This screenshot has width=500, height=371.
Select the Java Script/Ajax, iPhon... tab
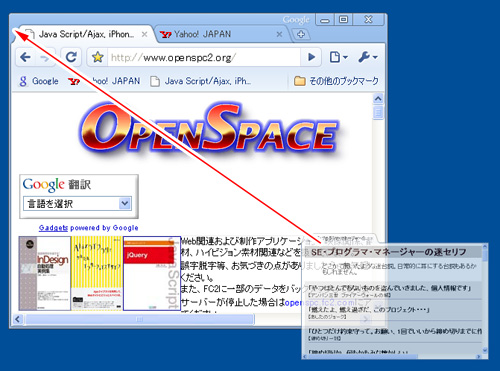point(87,34)
